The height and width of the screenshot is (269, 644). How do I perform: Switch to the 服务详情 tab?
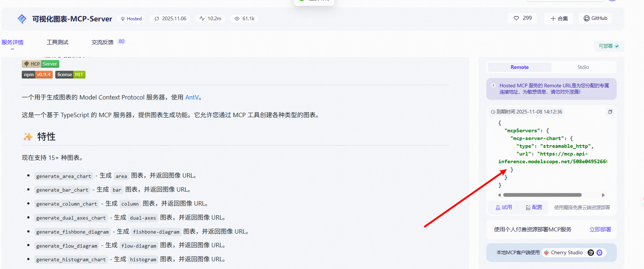[x=13, y=42]
